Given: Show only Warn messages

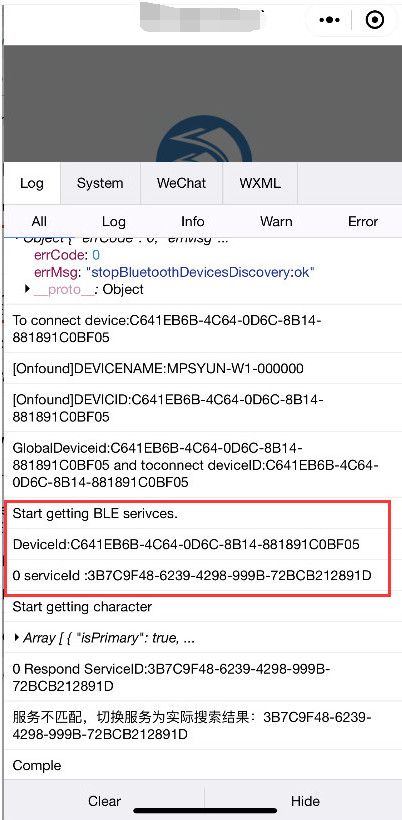Looking at the screenshot, I should coord(276,221).
